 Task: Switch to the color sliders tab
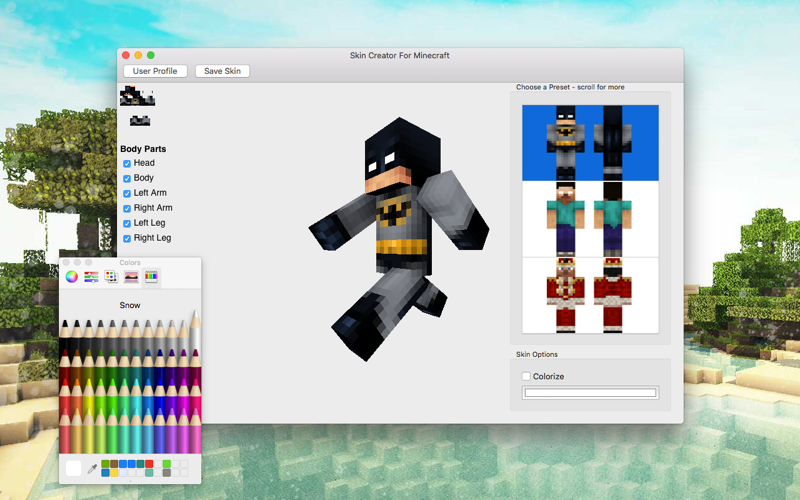tap(91, 277)
